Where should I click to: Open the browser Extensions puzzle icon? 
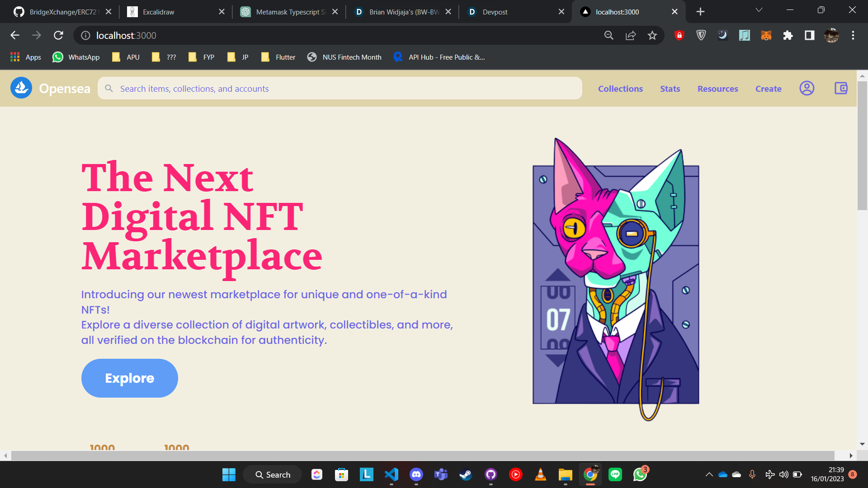pos(788,35)
